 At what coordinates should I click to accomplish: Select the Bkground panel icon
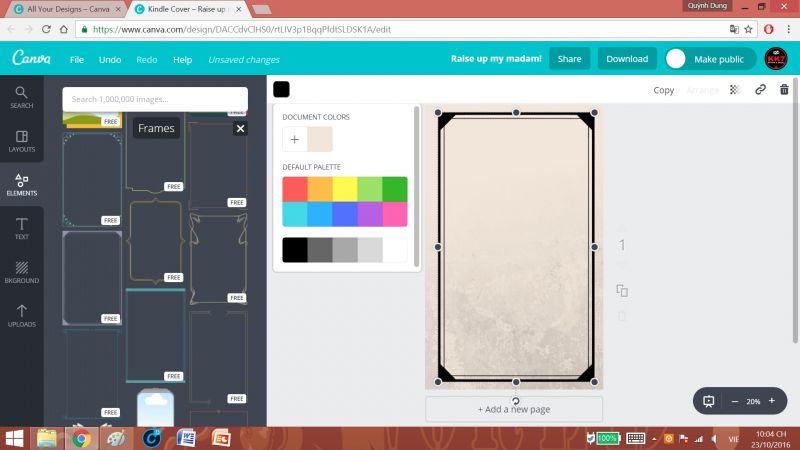coord(21,272)
